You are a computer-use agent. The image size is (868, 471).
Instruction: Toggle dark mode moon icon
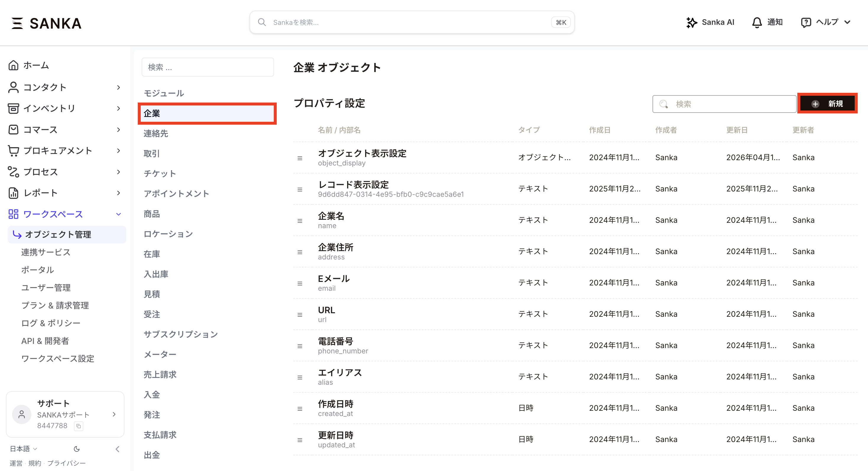pyautogui.click(x=77, y=449)
